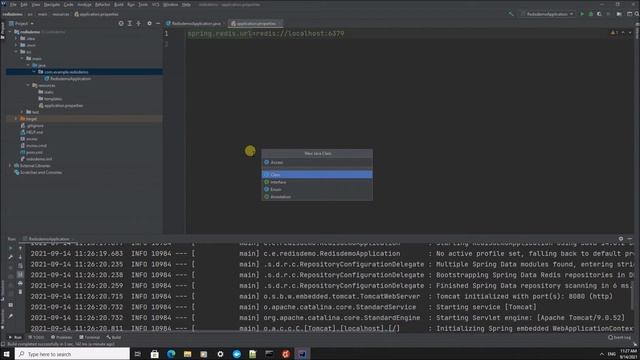The width and height of the screenshot is (640, 360).
Task: Click the wrench icon in Run panel
Action: coord(11,257)
